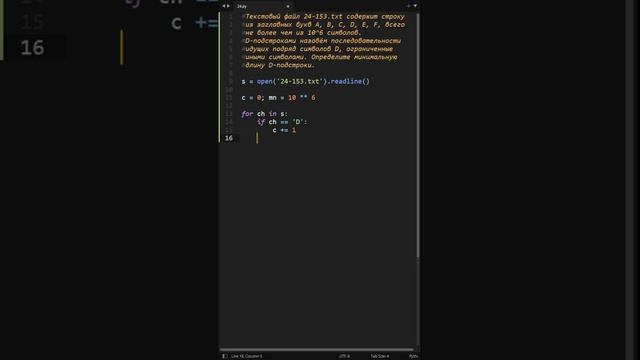Image resolution: width=640 pixels, height=360 pixels.
Task: Click the last comment line ending 'D-подстроки.'
Action: click(x=278, y=65)
